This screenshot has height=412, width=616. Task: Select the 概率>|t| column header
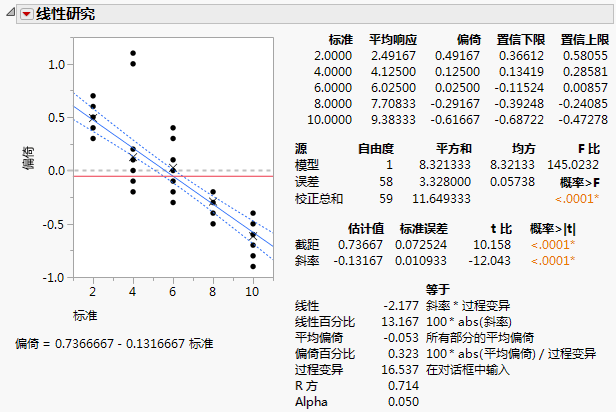click(x=552, y=229)
